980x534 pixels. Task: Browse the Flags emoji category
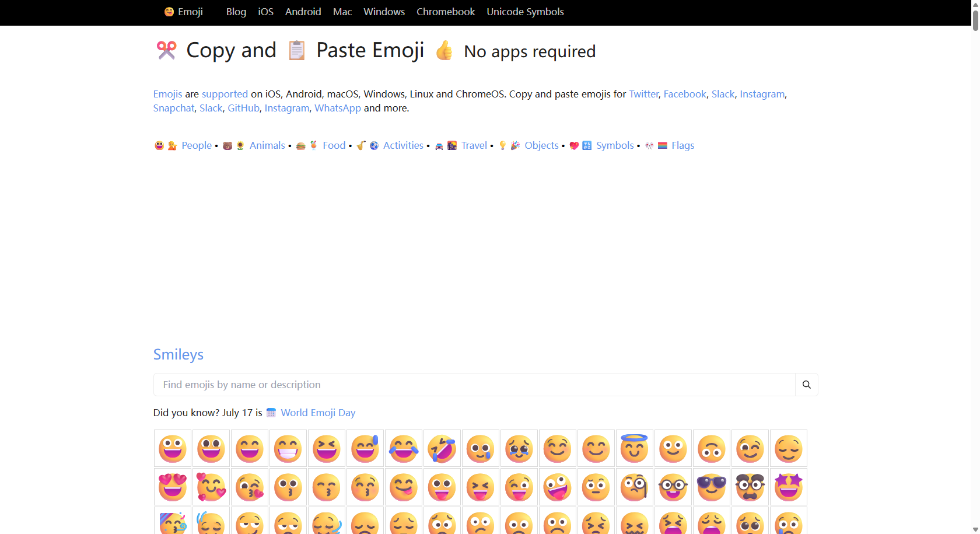(682, 145)
